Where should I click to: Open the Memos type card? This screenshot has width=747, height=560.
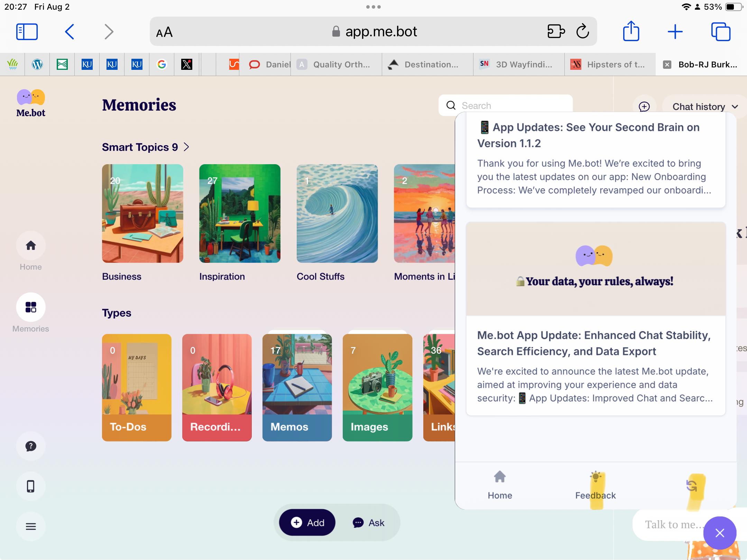pyautogui.click(x=297, y=387)
